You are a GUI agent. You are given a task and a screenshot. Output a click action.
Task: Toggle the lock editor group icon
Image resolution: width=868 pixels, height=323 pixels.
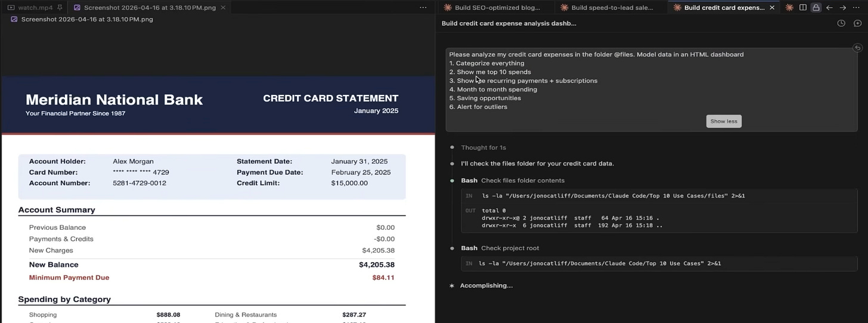click(816, 8)
